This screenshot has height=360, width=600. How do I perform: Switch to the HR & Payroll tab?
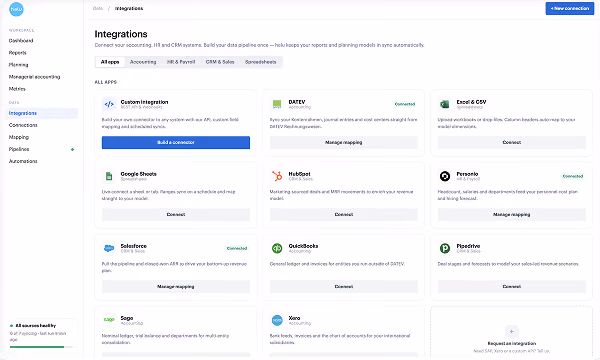181,62
